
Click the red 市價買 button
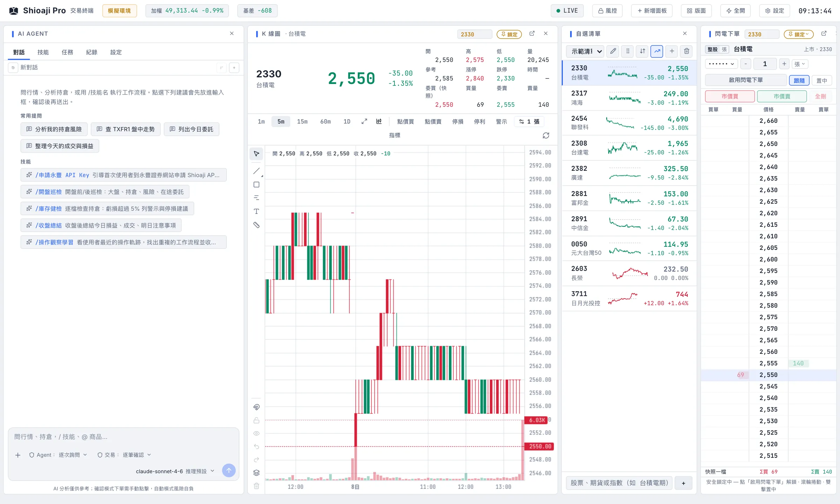(x=730, y=96)
